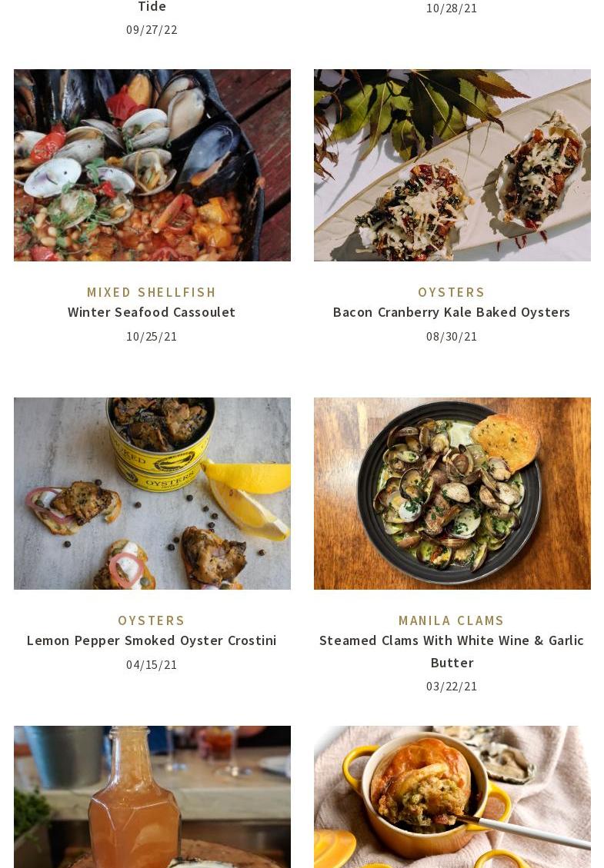This screenshot has height=868, width=604.
Task: Open the Bacon Cranberry Kale Baked Oysters photo
Action: [x=452, y=165]
